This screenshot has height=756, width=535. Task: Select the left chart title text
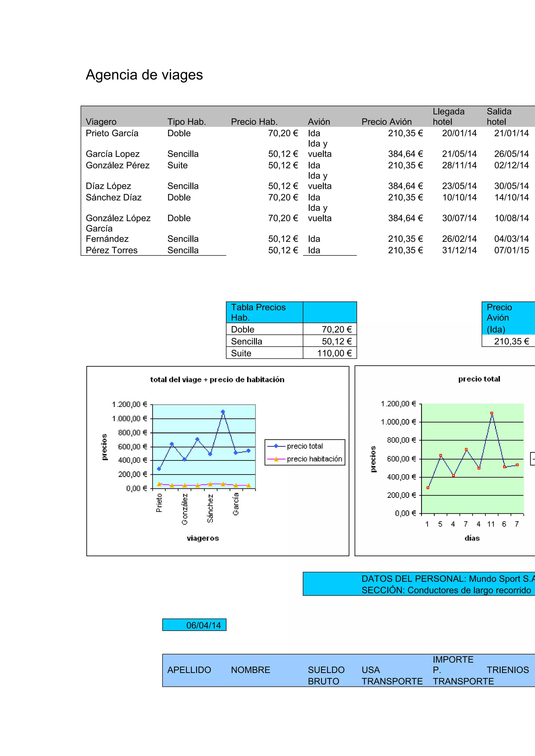tap(217, 380)
